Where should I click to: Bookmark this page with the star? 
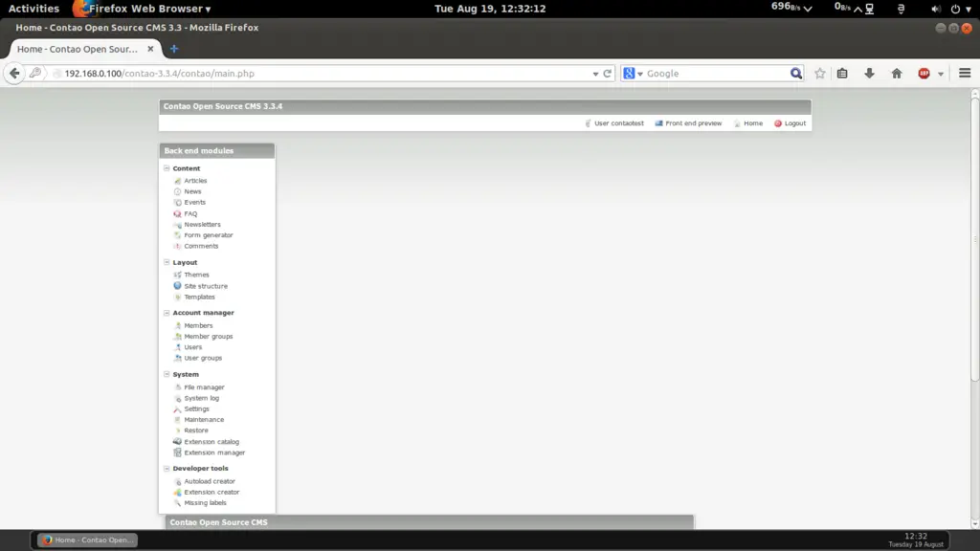tap(820, 74)
